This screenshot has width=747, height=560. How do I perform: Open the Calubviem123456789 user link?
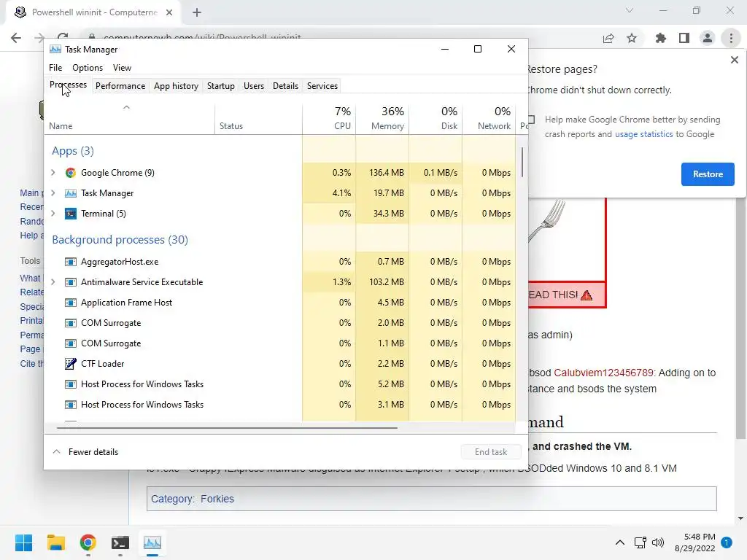[x=604, y=373]
